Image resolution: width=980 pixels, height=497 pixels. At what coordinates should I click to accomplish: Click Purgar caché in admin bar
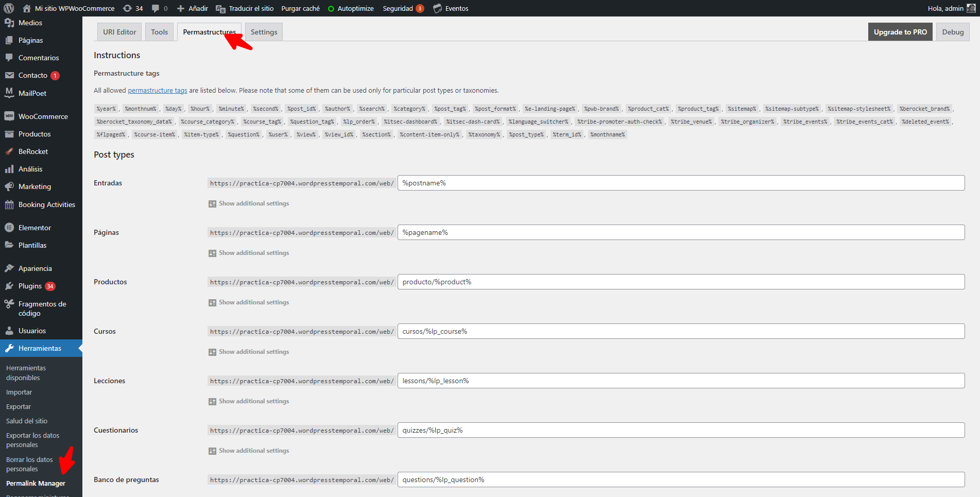click(x=300, y=8)
